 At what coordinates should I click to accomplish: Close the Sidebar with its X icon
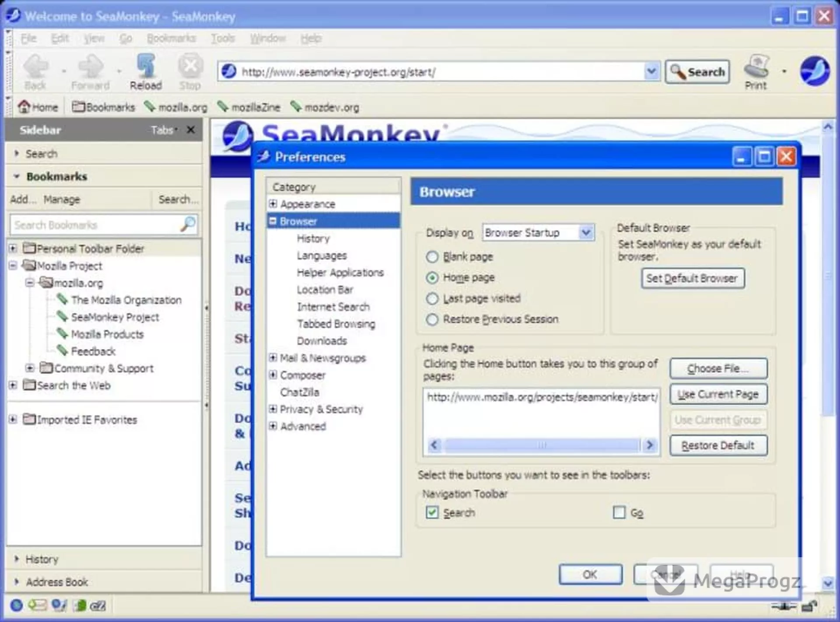[191, 130]
